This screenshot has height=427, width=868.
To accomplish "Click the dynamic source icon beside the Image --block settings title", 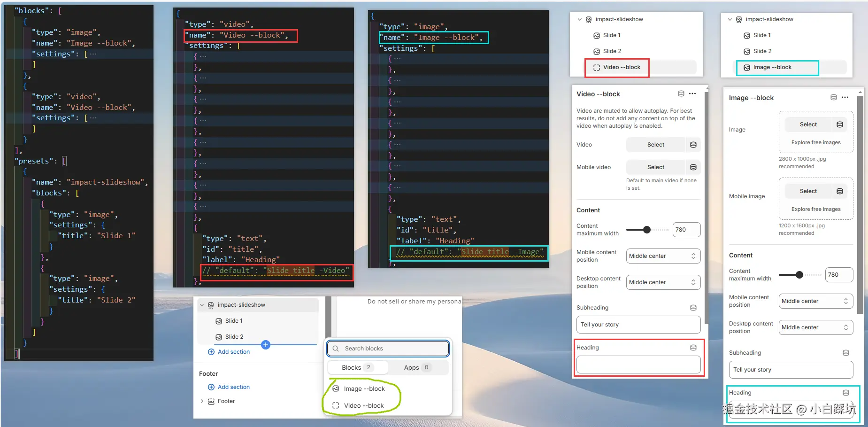I will (834, 98).
